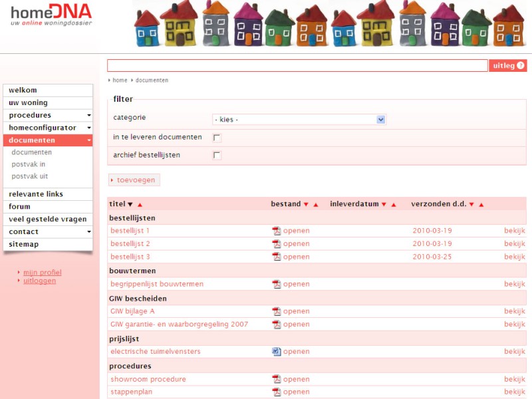Click 'stappenplan' title link

(131, 392)
